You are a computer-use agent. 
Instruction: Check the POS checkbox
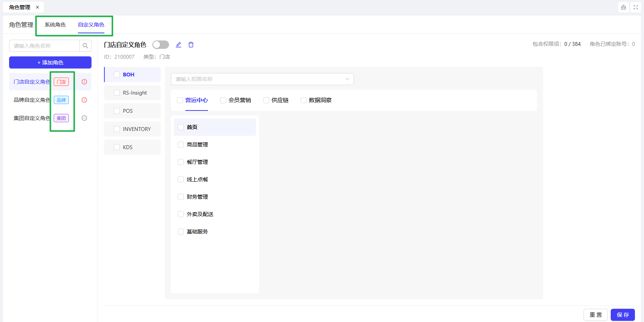tap(117, 111)
